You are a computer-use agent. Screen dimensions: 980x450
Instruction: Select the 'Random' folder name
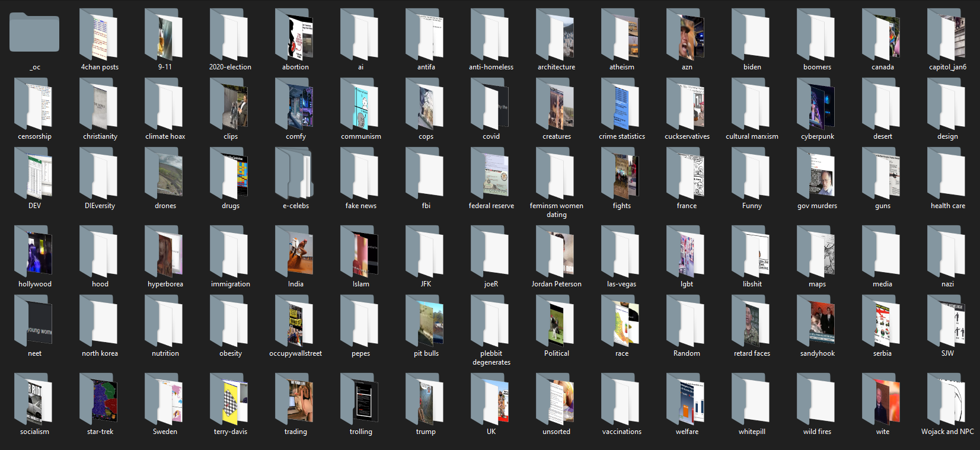[687, 353]
